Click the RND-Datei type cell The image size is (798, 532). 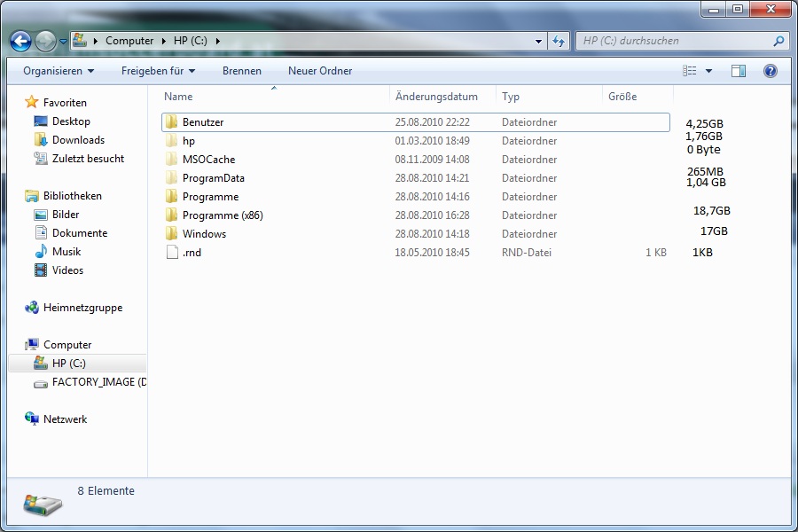click(526, 253)
